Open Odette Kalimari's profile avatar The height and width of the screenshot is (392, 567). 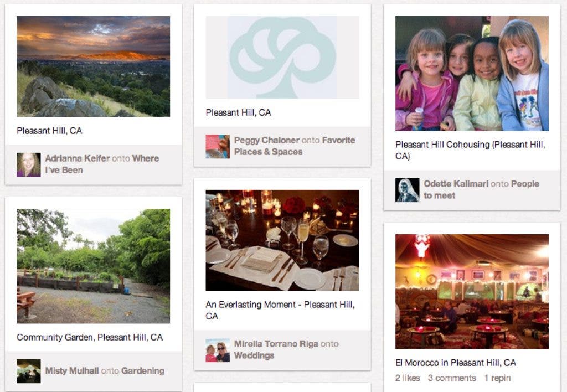(407, 190)
